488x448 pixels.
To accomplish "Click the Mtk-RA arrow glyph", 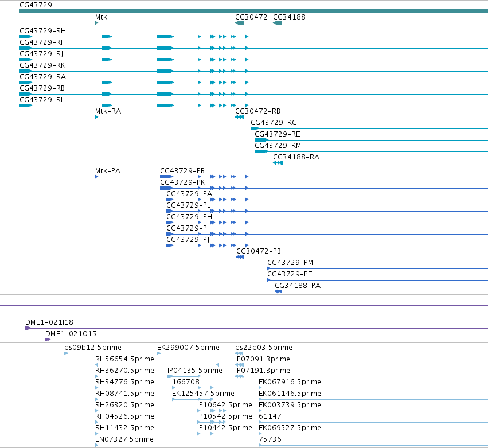I will 96,117.
